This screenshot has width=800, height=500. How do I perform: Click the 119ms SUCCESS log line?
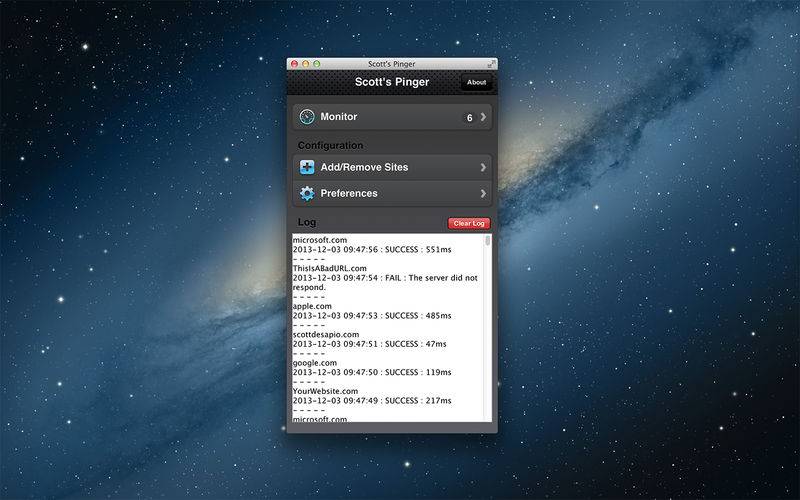(x=372, y=372)
